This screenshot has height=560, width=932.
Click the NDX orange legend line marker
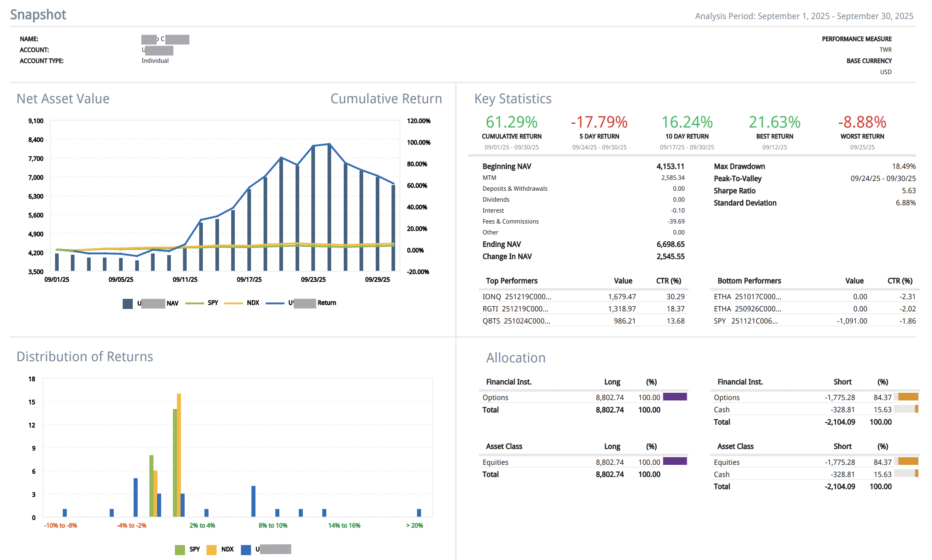click(233, 303)
